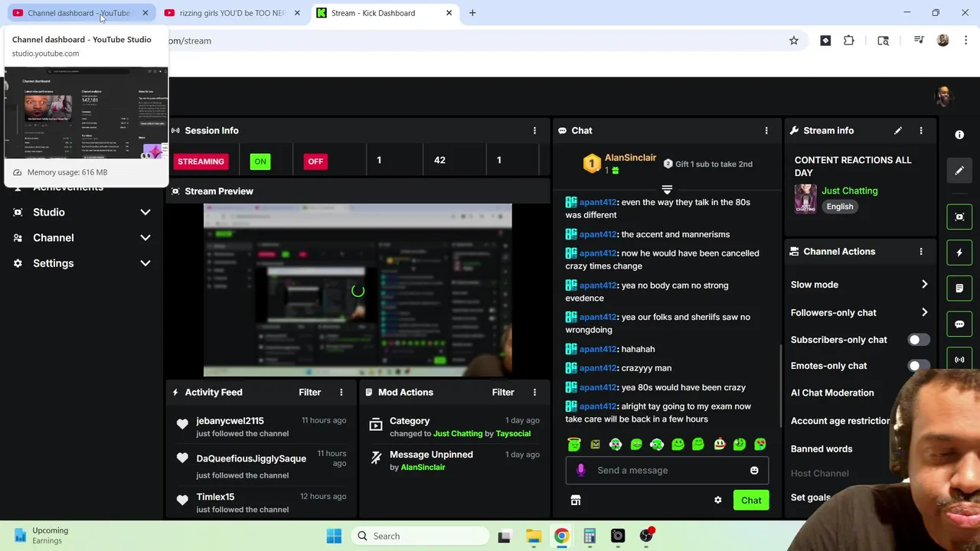Image resolution: width=980 pixels, height=551 pixels.
Task: Click the red OFF button in Session Info
Action: (x=315, y=161)
